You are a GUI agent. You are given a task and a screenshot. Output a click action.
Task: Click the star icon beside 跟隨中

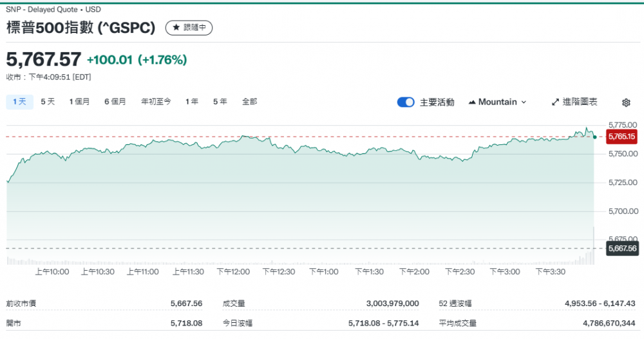point(176,28)
